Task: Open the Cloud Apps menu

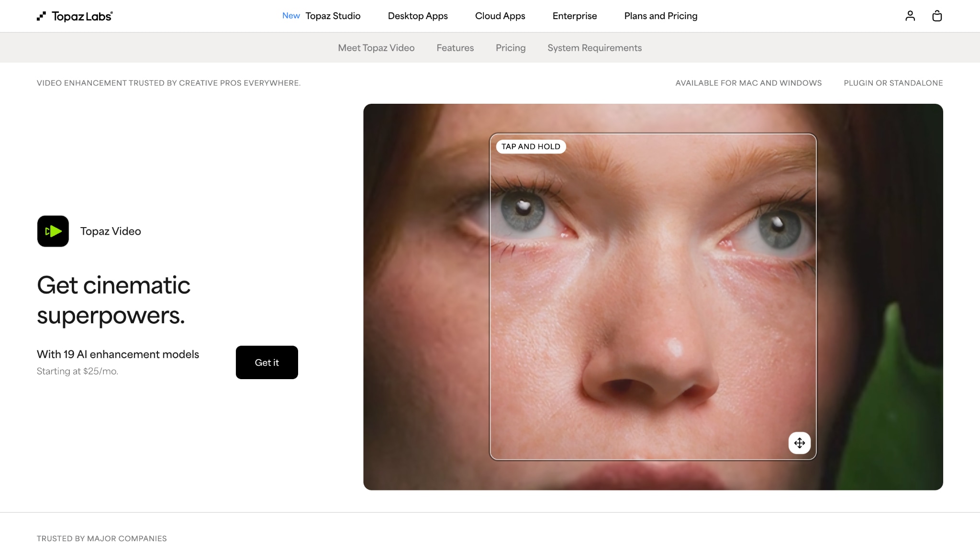Action: click(500, 16)
